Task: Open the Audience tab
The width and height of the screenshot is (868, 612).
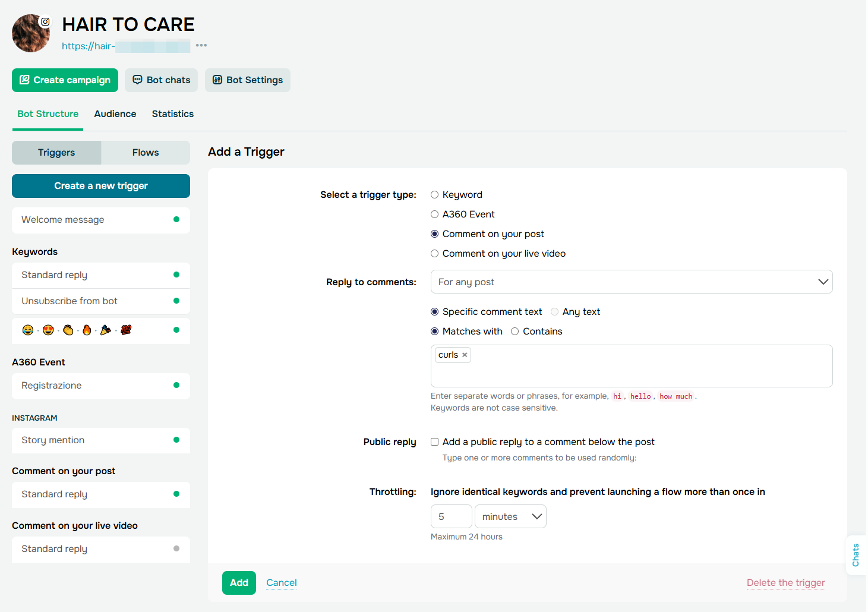Action: (115, 114)
